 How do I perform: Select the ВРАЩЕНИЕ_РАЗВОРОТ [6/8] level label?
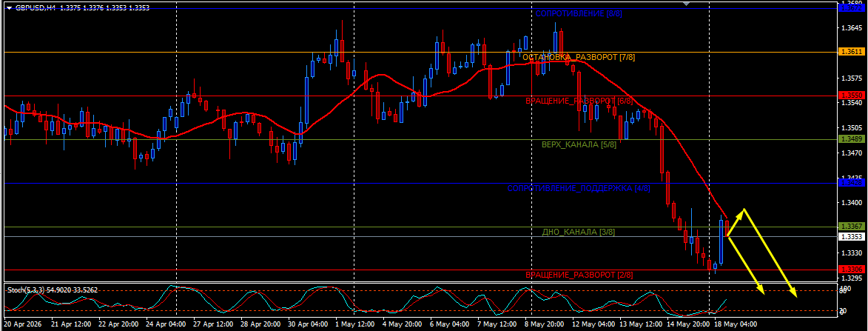coord(579,101)
